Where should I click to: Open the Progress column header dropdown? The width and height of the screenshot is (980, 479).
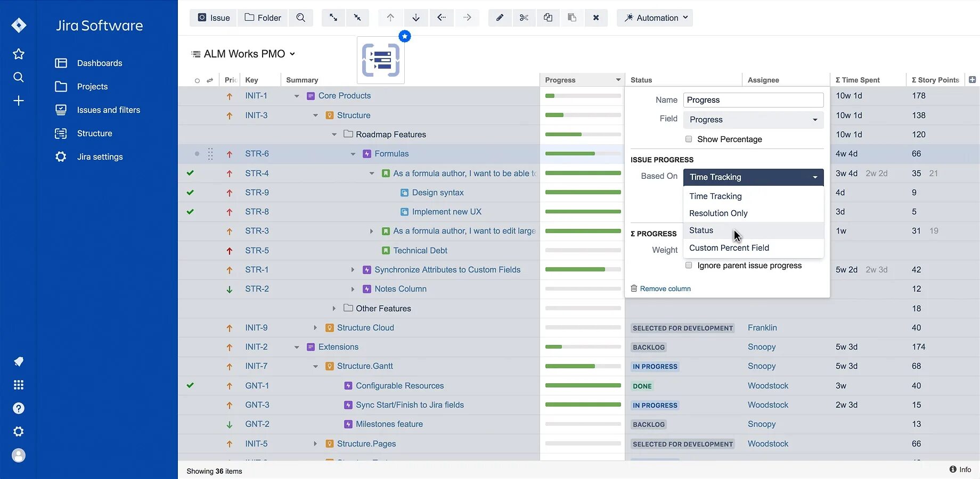coord(618,80)
